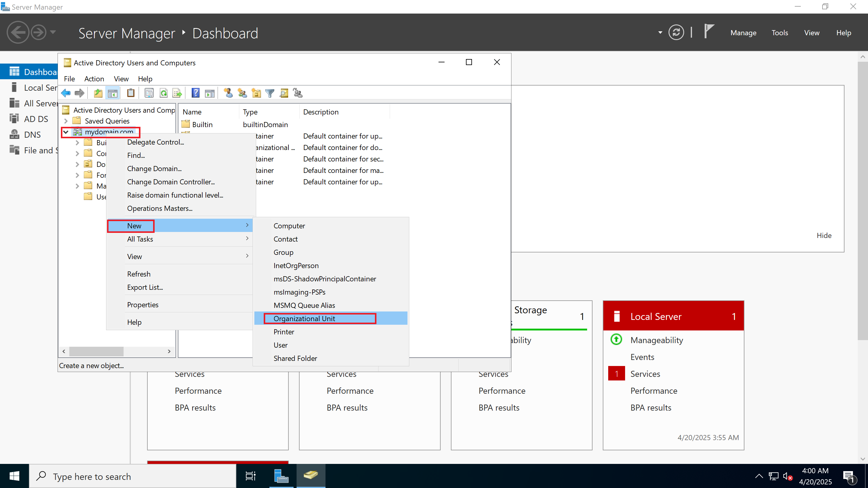Expand the Ma... folder node
The height and width of the screenshot is (488, 868).
77,186
